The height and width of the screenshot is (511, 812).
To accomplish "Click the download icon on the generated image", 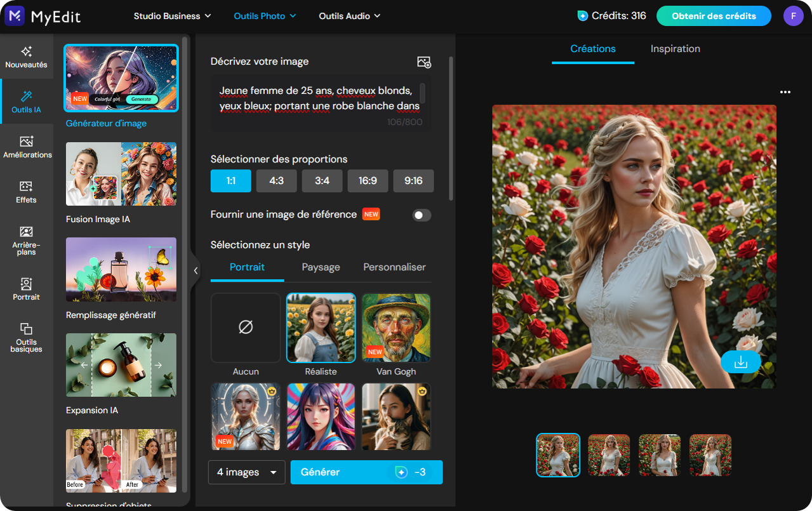I will pyautogui.click(x=740, y=362).
